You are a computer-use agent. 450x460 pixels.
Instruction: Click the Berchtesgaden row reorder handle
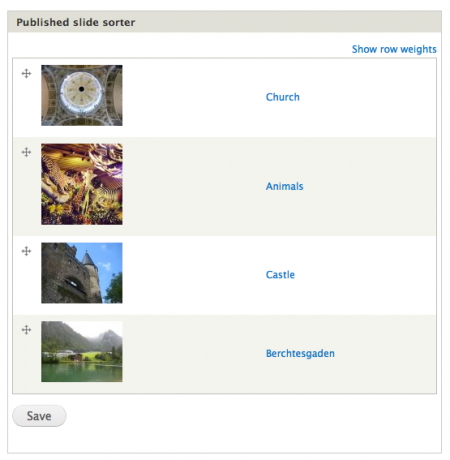[26, 330]
